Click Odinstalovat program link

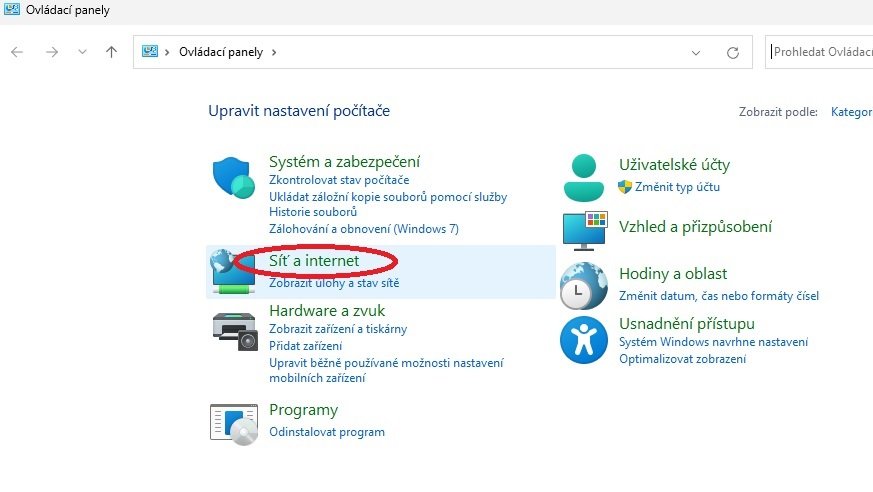(x=327, y=432)
